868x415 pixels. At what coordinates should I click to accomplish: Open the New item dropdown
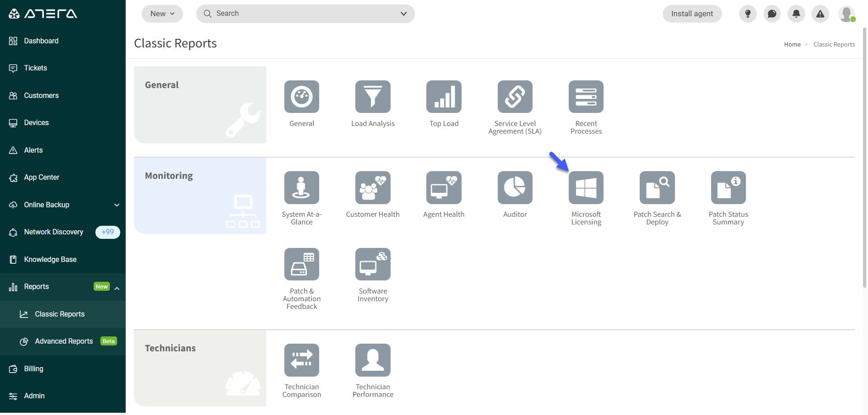point(162,14)
